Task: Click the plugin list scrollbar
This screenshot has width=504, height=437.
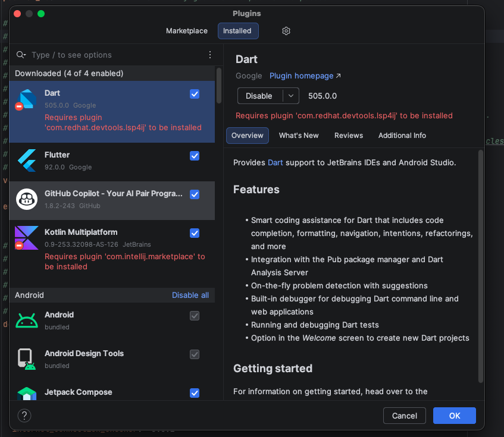Action: point(219,86)
